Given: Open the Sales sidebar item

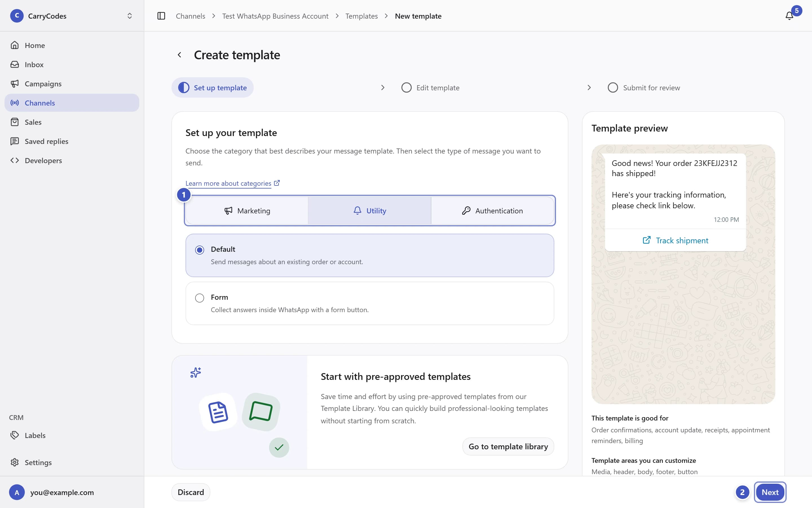Looking at the screenshot, I should point(72,122).
